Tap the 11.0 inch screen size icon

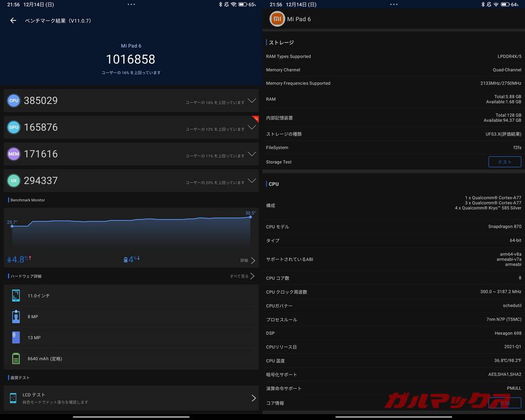point(16,296)
